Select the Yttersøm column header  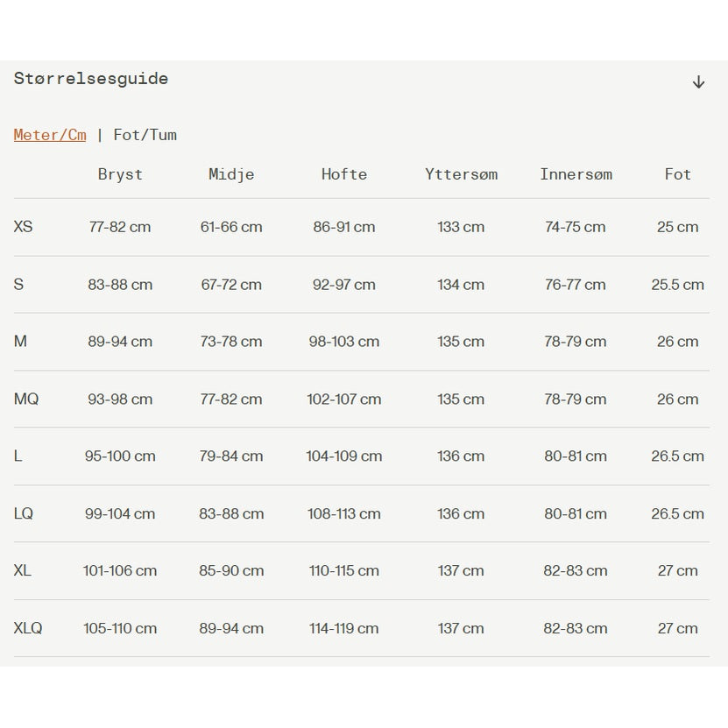pyautogui.click(x=461, y=174)
